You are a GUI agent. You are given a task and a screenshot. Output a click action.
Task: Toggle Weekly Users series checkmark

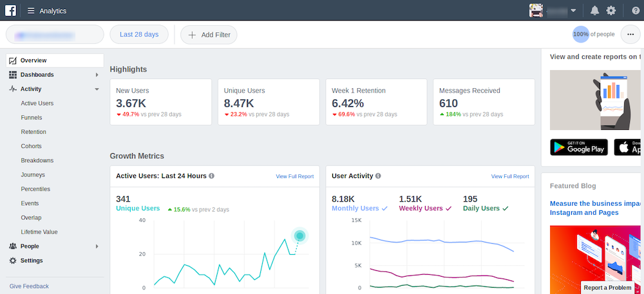(x=448, y=208)
